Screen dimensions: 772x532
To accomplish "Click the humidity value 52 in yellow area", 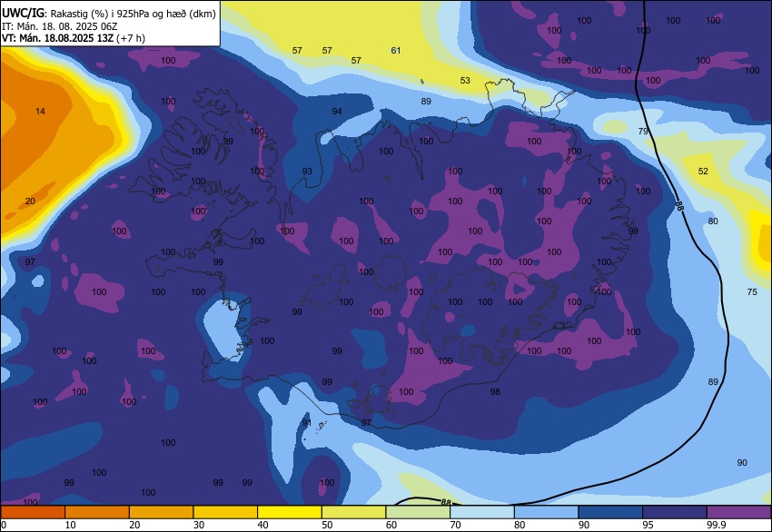I will (703, 172).
